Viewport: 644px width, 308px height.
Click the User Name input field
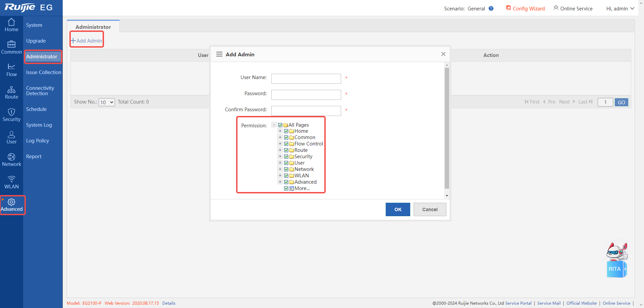click(x=306, y=79)
